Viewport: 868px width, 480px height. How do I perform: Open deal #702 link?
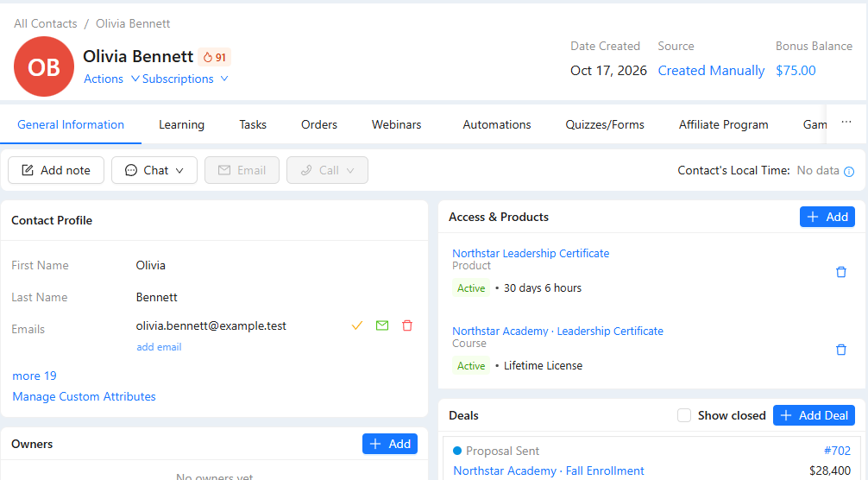837,451
